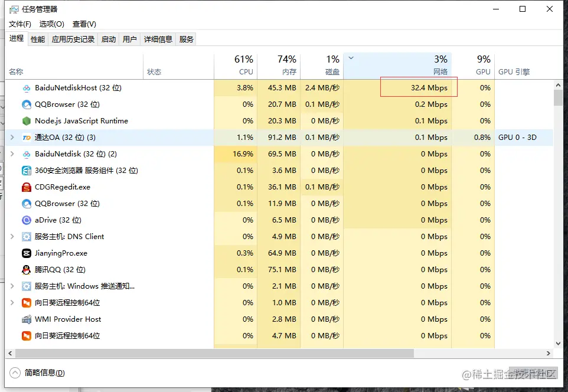Click the vertical scrollbar thumb

(x=558, y=97)
